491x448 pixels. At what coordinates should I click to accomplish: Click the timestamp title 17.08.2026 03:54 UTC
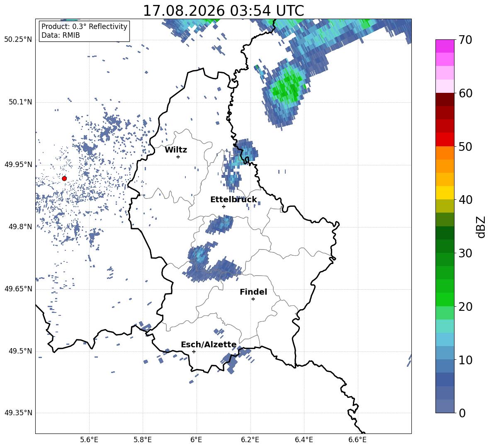223,11
